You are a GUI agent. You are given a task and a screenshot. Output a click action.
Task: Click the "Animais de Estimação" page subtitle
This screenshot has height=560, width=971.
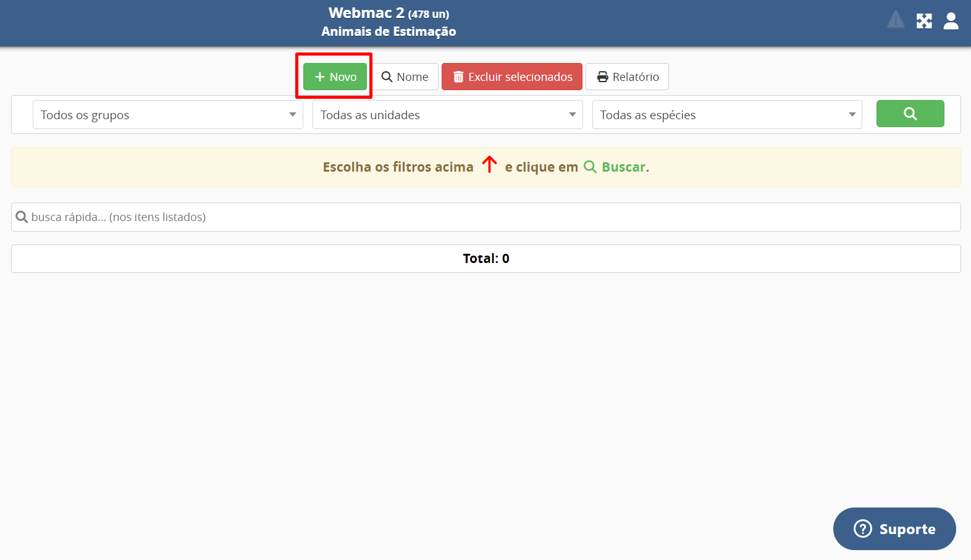point(389,31)
